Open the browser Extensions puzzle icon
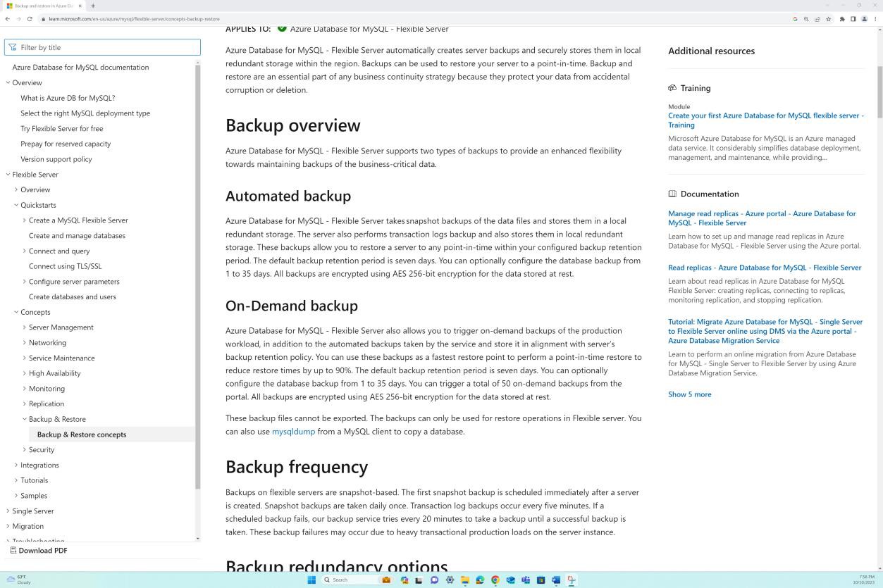 [842, 19]
